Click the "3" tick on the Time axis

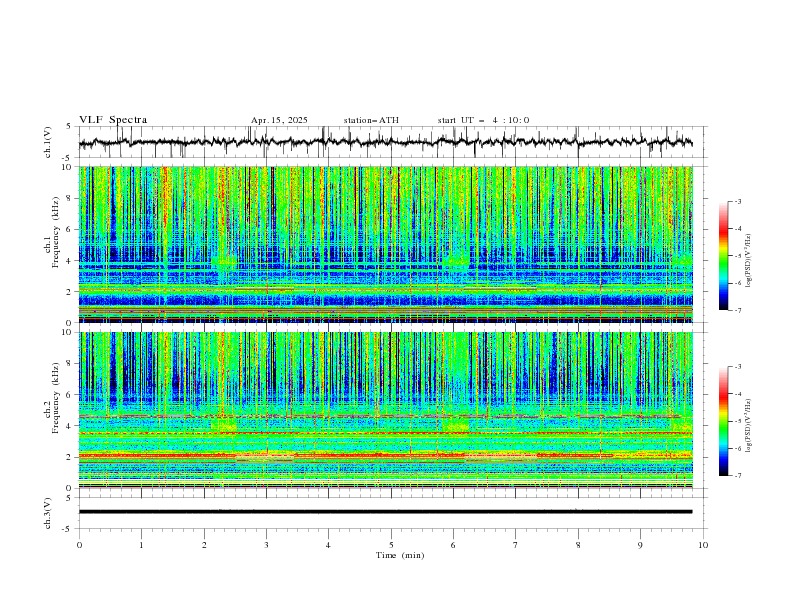tap(266, 545)
